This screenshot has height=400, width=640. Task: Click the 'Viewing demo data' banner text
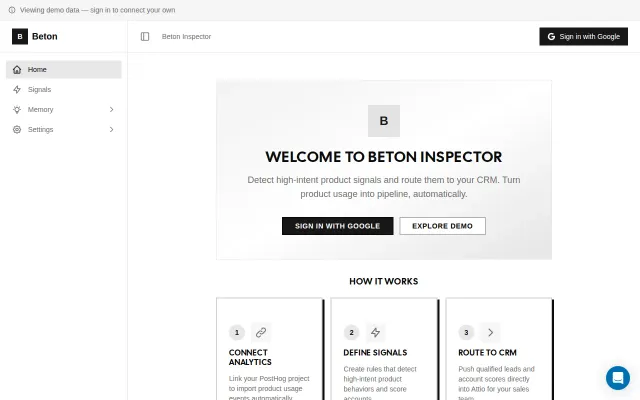click(98, 10)
